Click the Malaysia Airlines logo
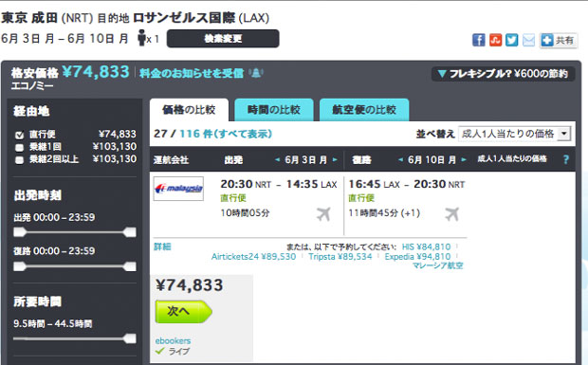The height and width of the screenshot is (365, 588). [178, 189]
